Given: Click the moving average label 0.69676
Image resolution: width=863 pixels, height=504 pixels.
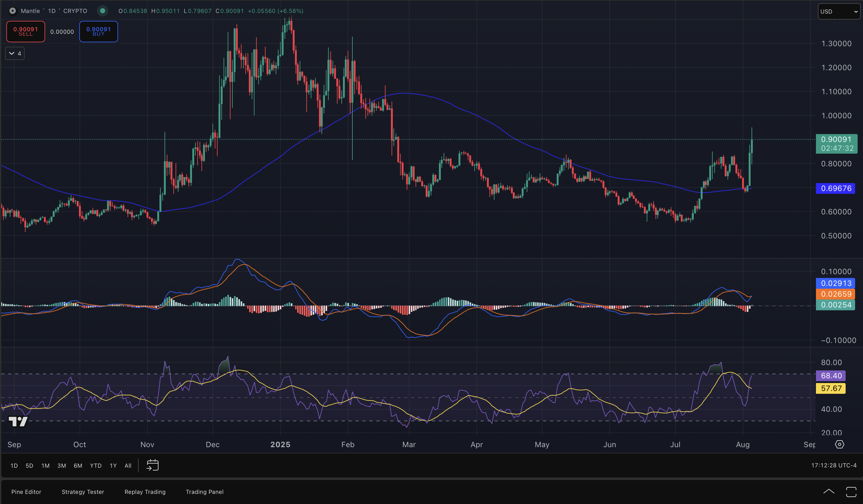Looking at the screenshot, I should (836, 188).
